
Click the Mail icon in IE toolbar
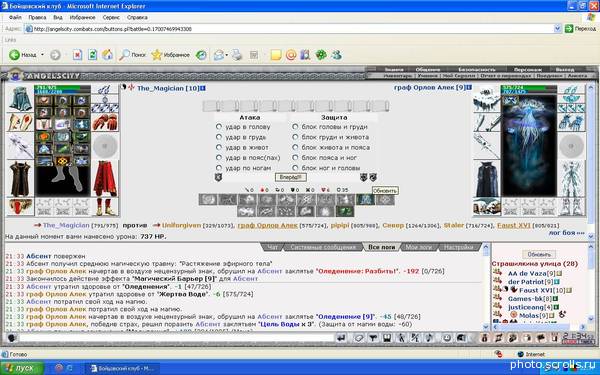tap(219, 55)
